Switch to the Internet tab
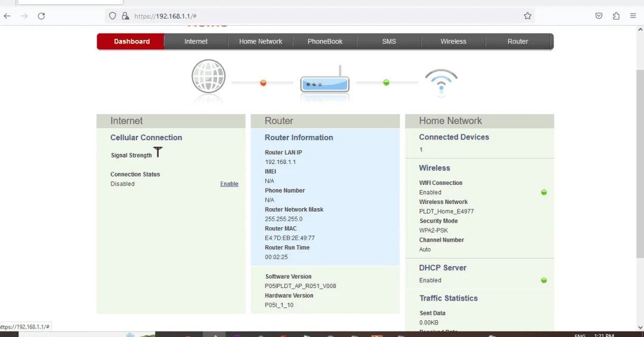The width and height of the screenshot is (644, 337). click(196, 42)
